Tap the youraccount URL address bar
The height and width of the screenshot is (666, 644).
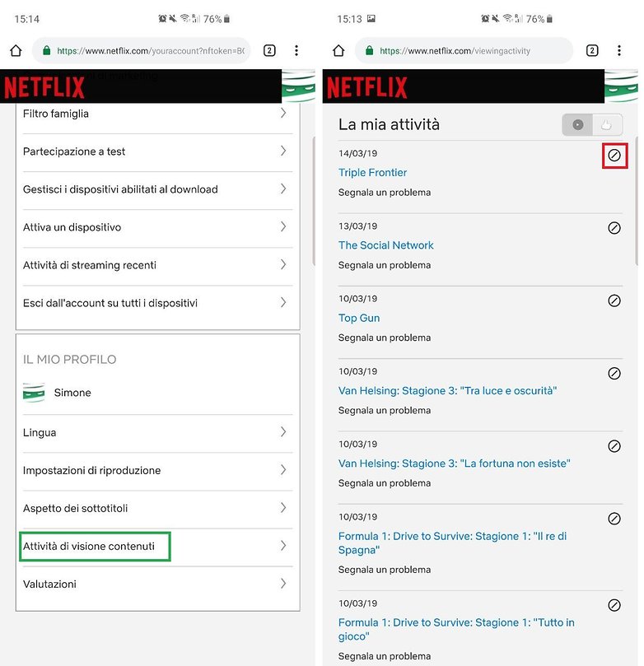[x=141, y=50]
